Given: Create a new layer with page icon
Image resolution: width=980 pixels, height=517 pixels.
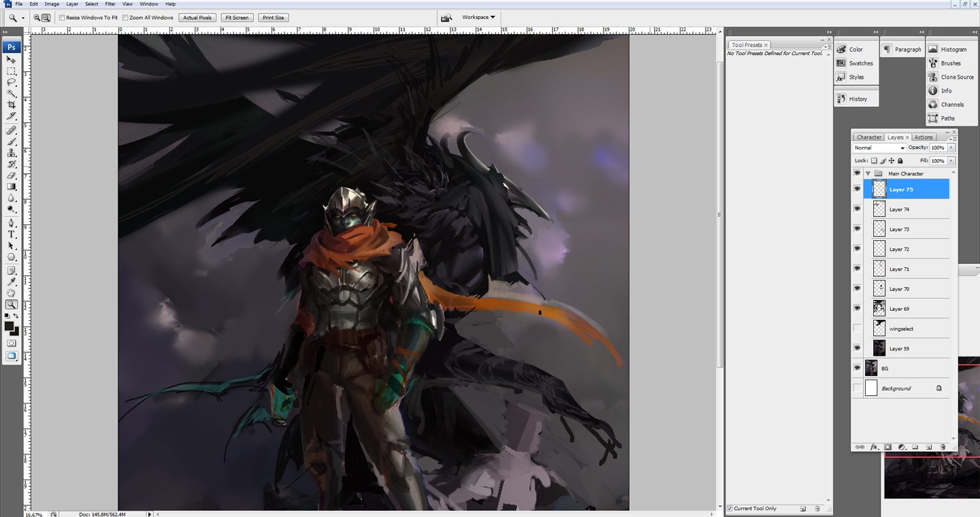Looking at the screenshot, I should tap(929, 447).
